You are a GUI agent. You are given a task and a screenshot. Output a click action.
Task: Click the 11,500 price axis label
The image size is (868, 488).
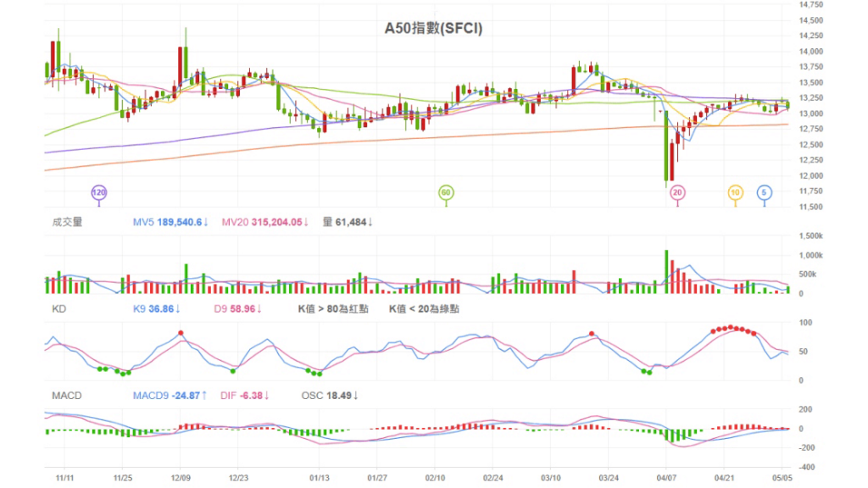(811, 207)
